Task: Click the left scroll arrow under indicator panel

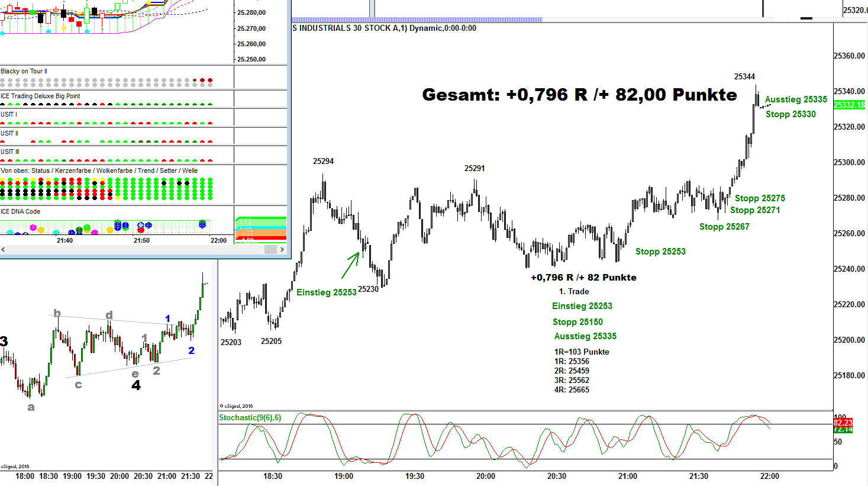Action: pos(4,249)
